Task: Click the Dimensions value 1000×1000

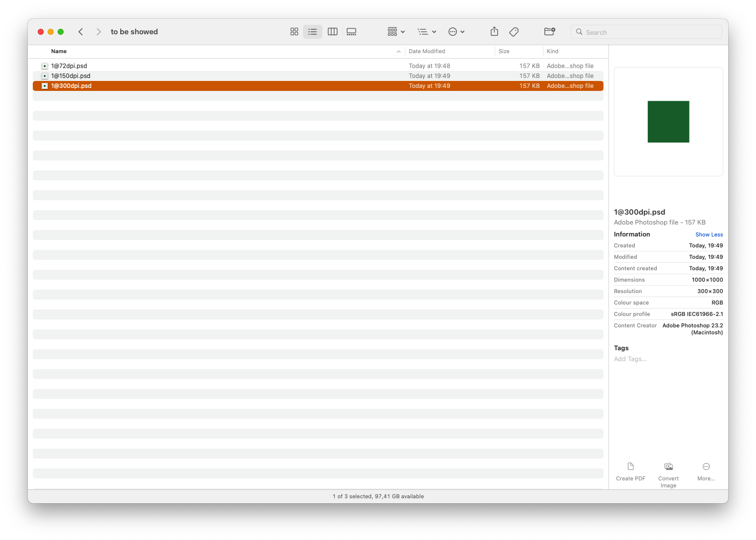Action: pyautogui.click(x=707, y=280)
